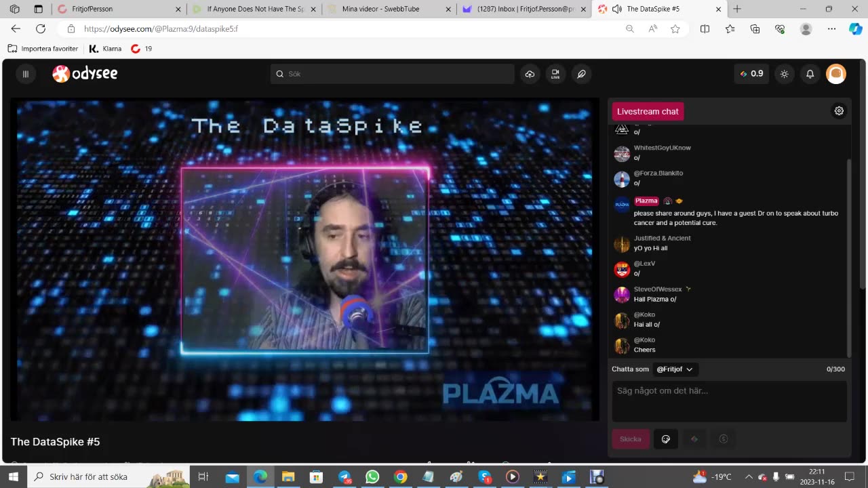This screenshot has height=488, width=868.
Task: Send message with Skicka button
Action: coord(631,439)
